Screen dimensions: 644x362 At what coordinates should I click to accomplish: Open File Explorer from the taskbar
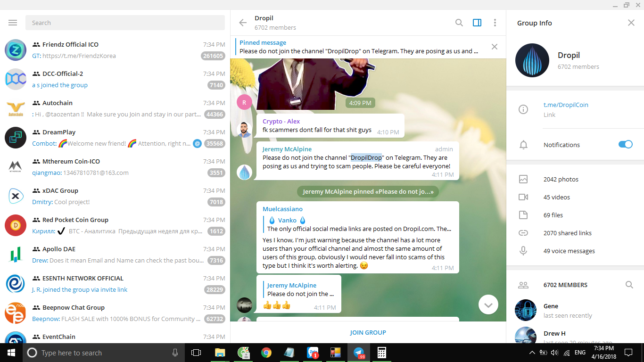click(220, 353)
